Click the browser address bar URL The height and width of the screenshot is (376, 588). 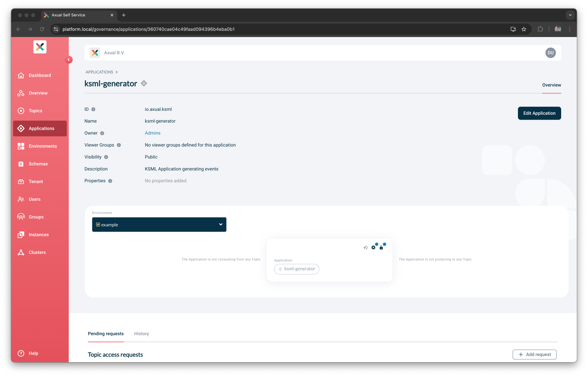pos(149,29)
